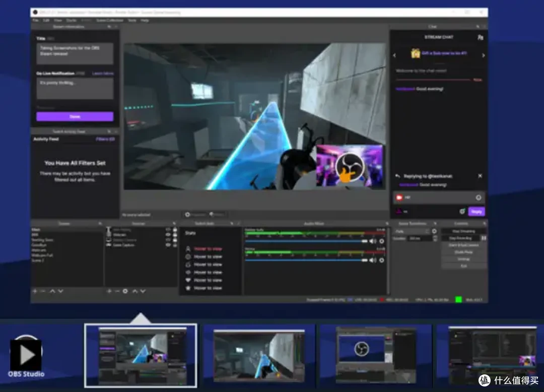This screenshot has width=544, height=392.
Task: Click the transition Duration stepper arrows
Action: tap(435, 238)
